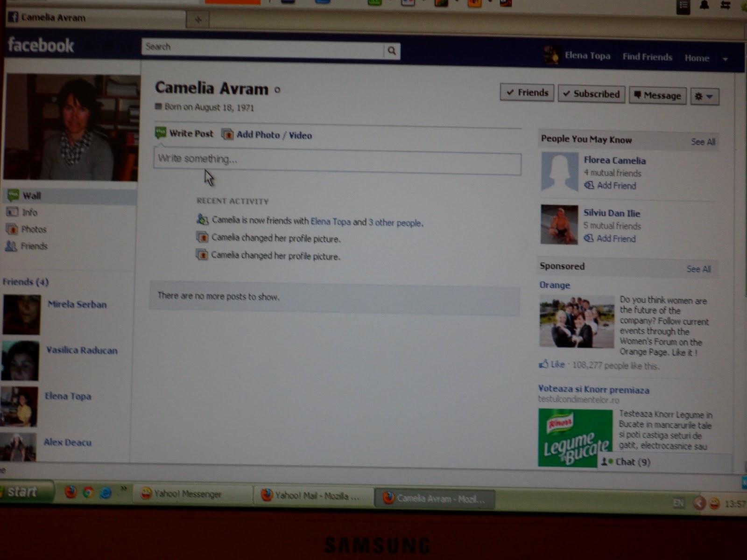The width and height of the screenshot is (747, 560).
Task: Click the Photos icon in sidebar
Action: pos(12,229)
